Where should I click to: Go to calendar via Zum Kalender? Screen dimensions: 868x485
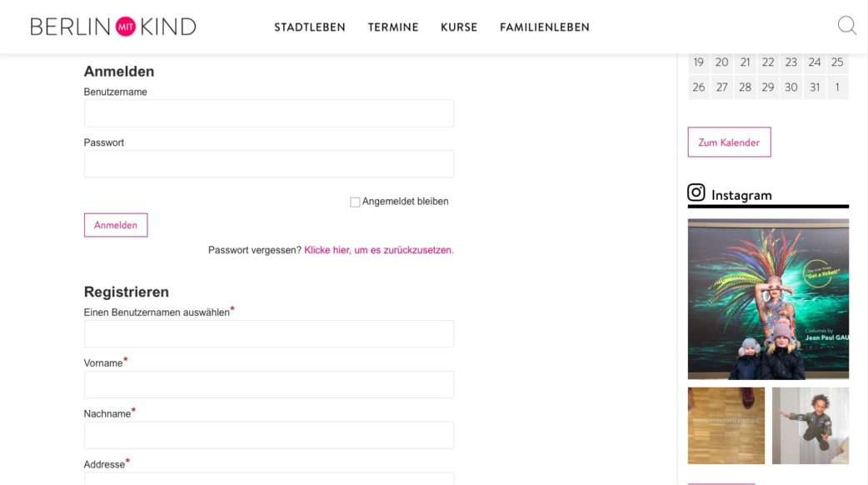click(x=729, y=142)
